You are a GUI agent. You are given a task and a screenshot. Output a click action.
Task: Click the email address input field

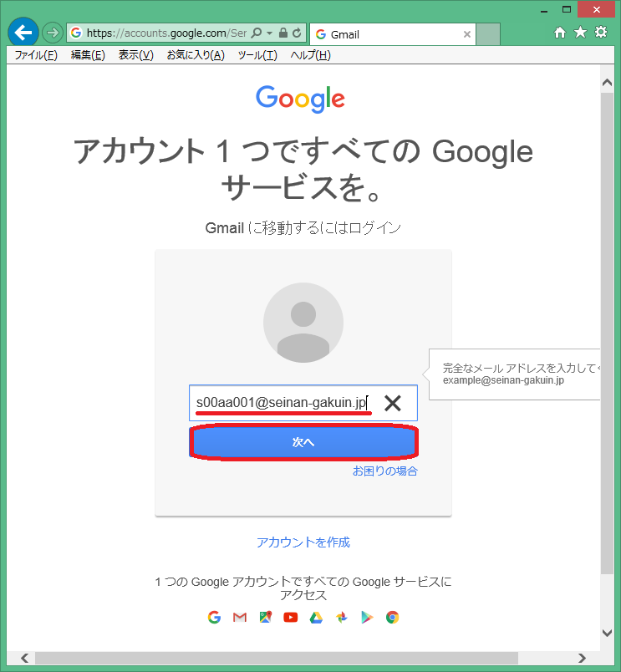[303, 403]
